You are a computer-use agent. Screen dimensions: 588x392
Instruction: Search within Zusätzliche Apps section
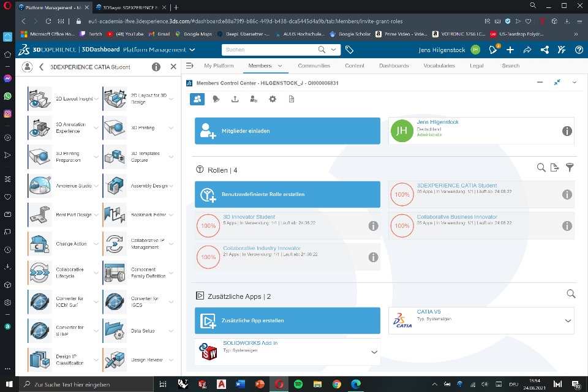point(571,294)
